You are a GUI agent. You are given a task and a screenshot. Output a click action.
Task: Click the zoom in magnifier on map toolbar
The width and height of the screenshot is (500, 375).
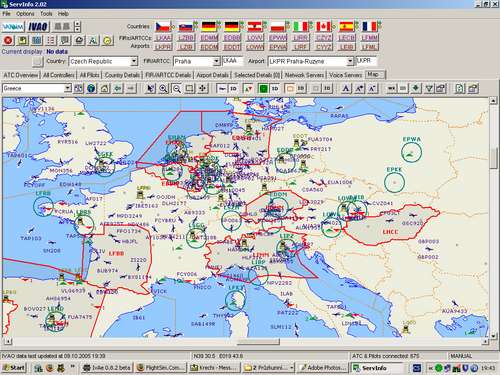point(163,88)
